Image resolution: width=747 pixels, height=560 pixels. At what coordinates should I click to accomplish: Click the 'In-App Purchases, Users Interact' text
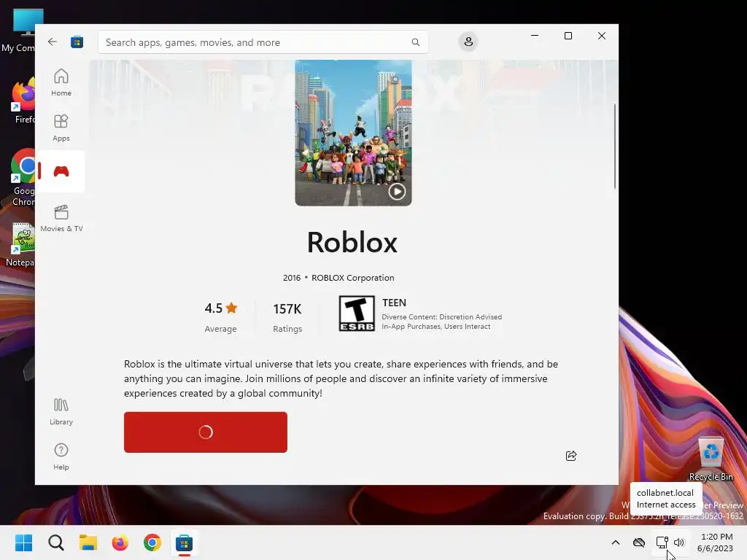436,327
